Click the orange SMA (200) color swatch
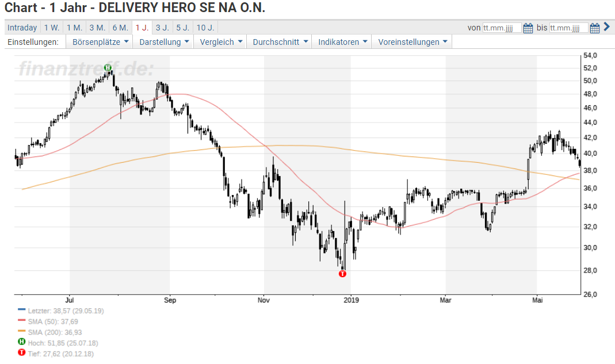This screenshot has width=615, height=364. [x=21, y=331]
